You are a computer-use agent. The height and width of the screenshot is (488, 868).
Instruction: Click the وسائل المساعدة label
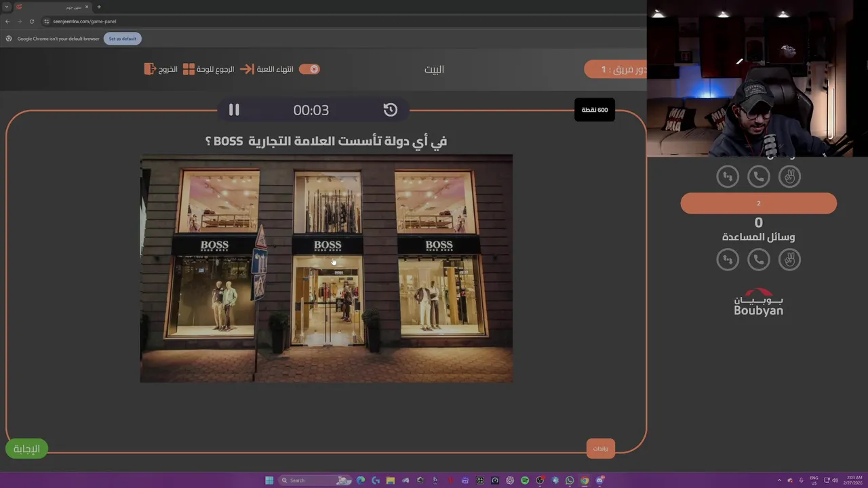point(759,237)
